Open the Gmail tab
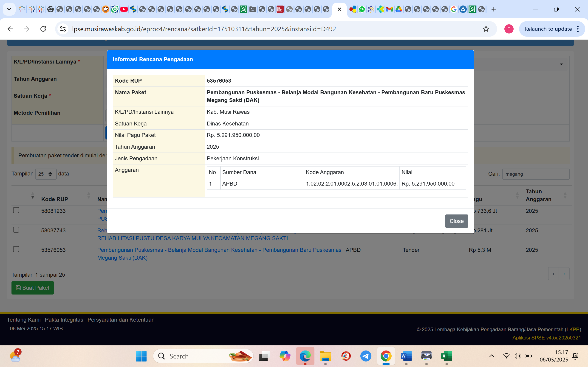The height and width of the screenshot is (367, 588). [x=390, y=9]
